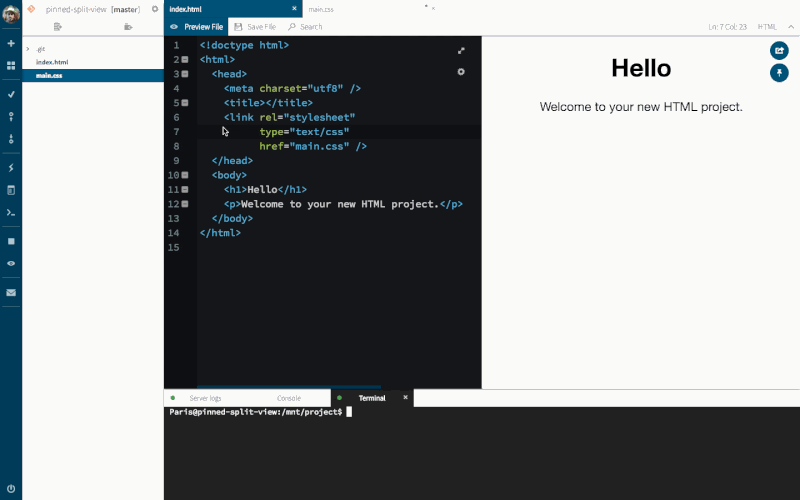Collapse the body tag fold on line 10
The width and height of the screenshot is (800, 500).
click(x=185, y=175)
